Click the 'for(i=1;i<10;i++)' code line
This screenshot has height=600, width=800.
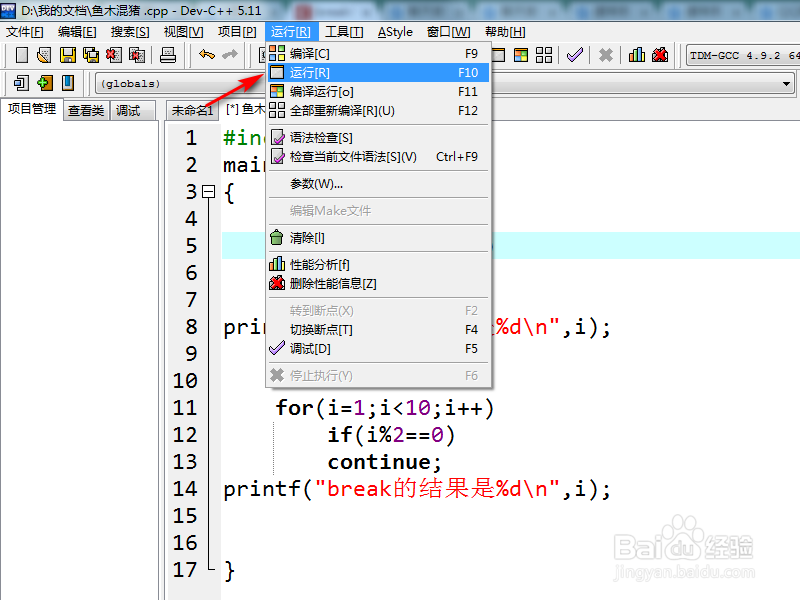(x=385, y=408)
